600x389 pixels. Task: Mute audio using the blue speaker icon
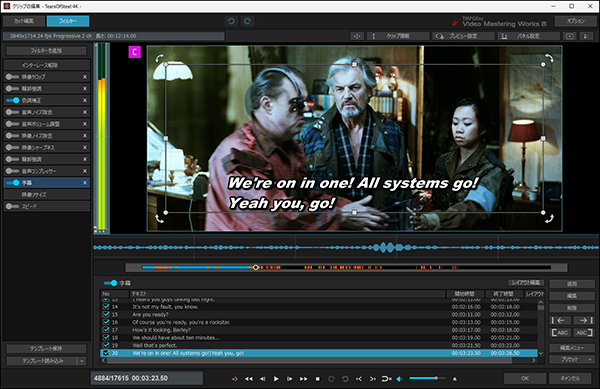(x=399, y=379)
